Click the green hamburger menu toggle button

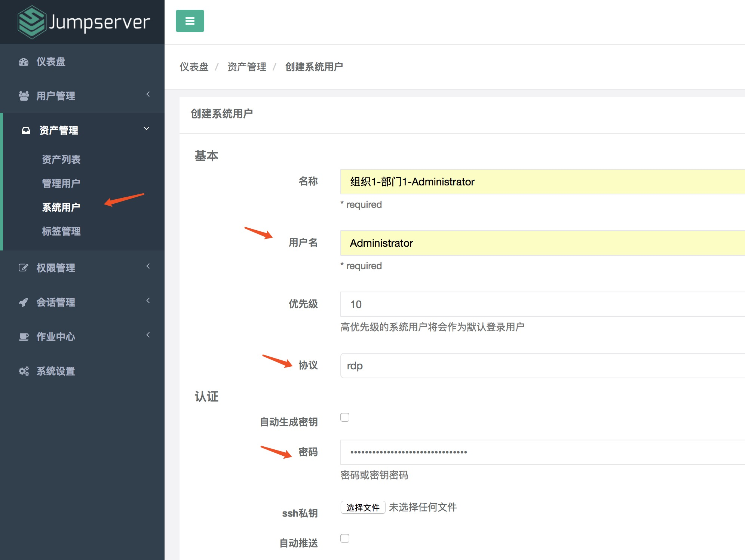(190, 21)
